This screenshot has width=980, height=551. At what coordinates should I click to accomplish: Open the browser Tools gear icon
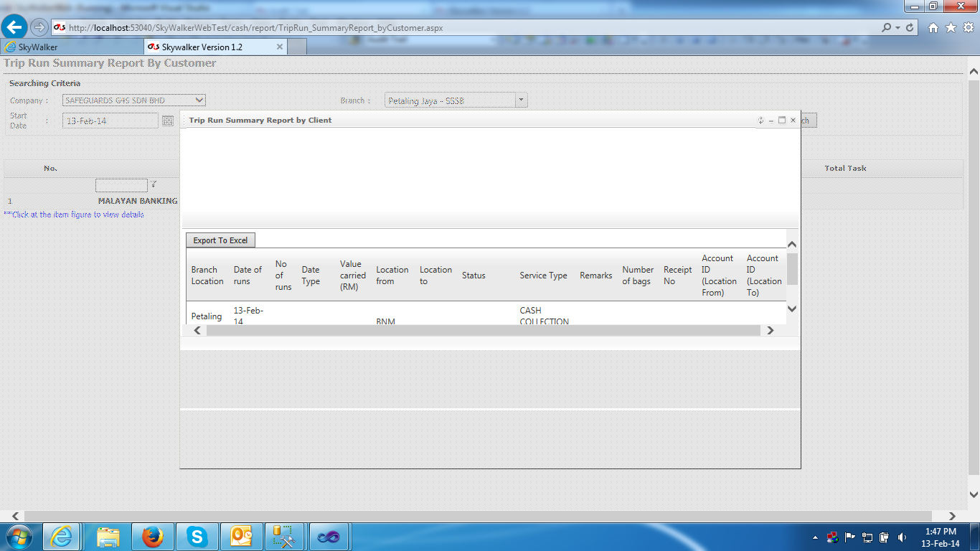pyautogui.click(x=968, y=27)
